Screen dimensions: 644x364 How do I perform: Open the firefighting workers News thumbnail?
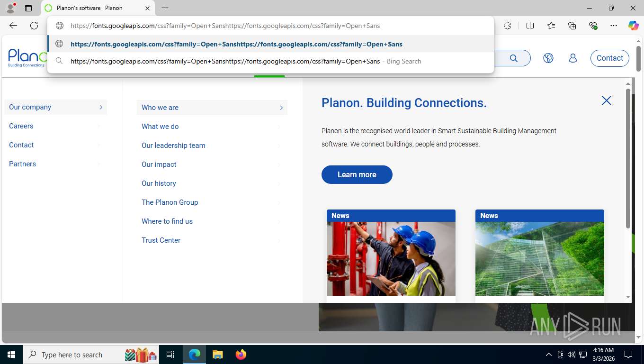pos(391,259)
